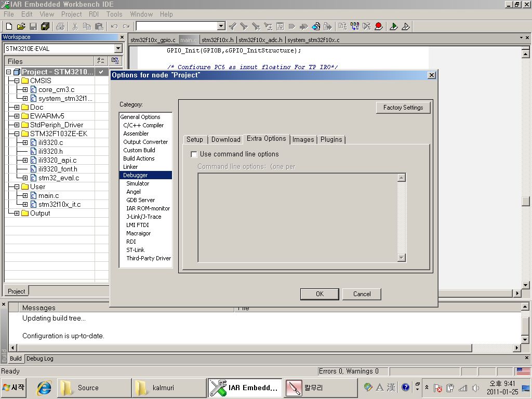532x399 pixels.
Task: Open the STM3210E-EVAL configuration dropdown
Action: 118,48
